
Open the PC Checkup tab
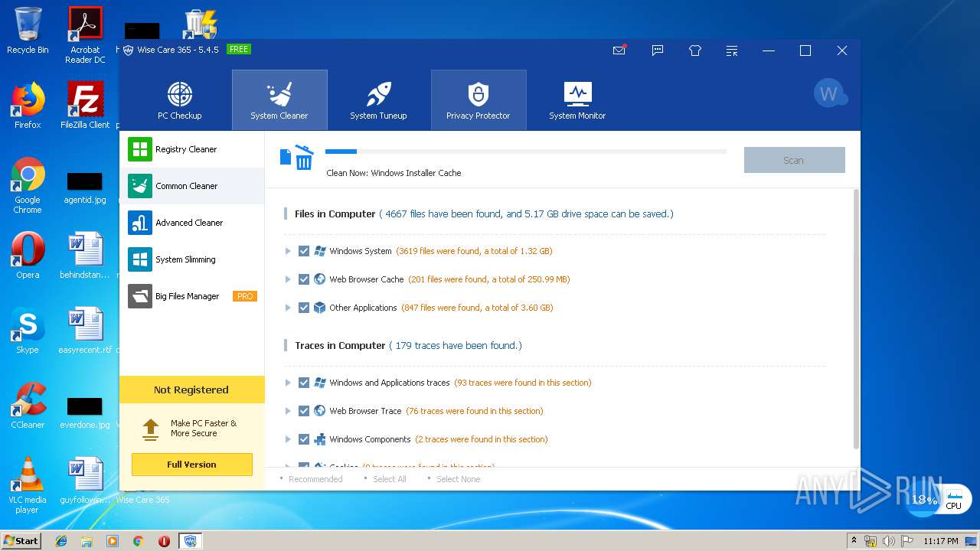180,100
